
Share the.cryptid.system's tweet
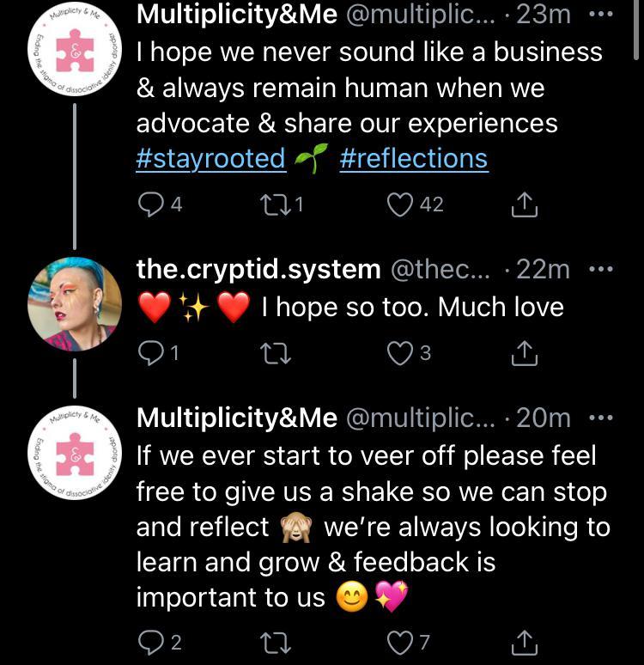click(524, 354)
